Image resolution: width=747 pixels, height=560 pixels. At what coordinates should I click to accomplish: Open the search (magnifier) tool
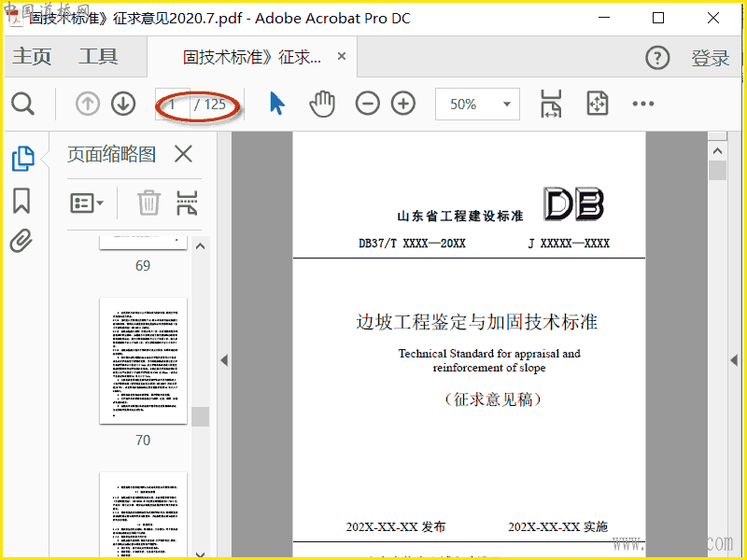[x=22, y=104]
